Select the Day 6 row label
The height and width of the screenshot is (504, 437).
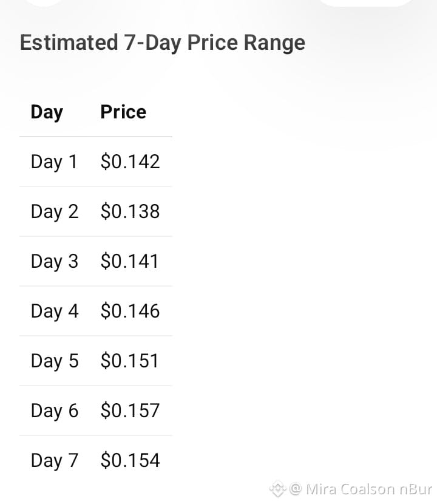55,411
